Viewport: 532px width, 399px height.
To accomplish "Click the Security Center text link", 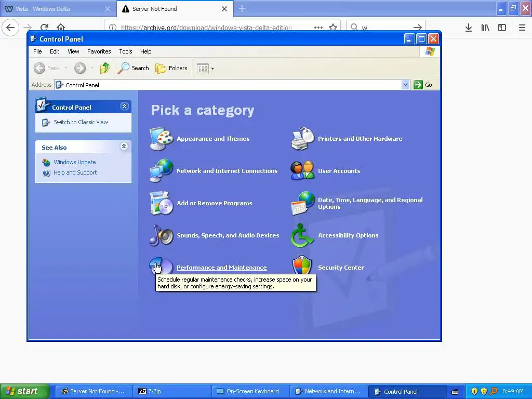I will pos(341,268).
